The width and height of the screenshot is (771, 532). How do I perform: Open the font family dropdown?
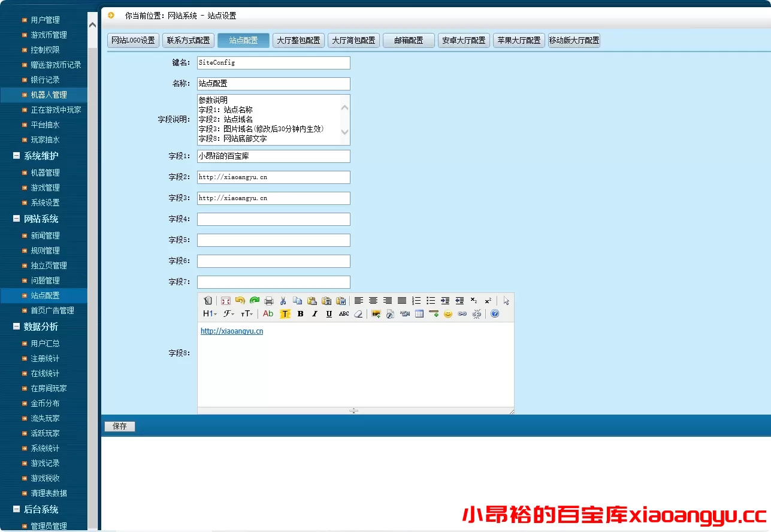pyautogui.click(x=229, y=314)
